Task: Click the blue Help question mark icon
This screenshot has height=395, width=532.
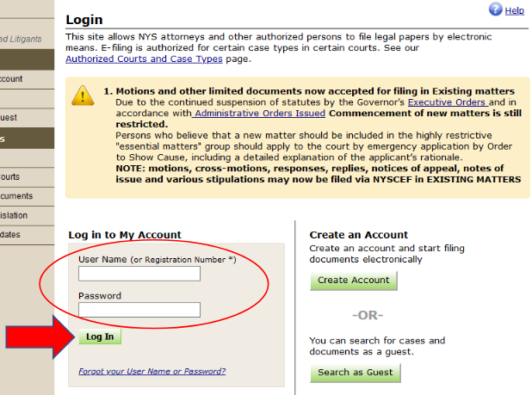Action: [495, 9]
